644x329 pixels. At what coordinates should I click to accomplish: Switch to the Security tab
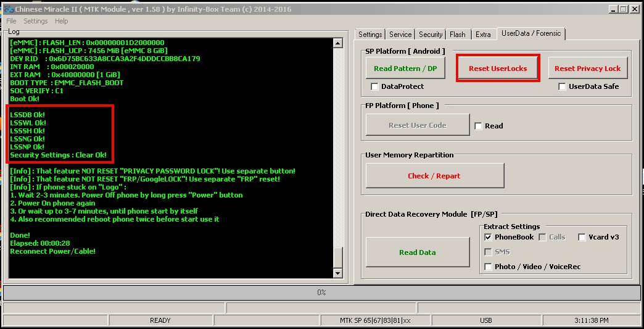431,35
